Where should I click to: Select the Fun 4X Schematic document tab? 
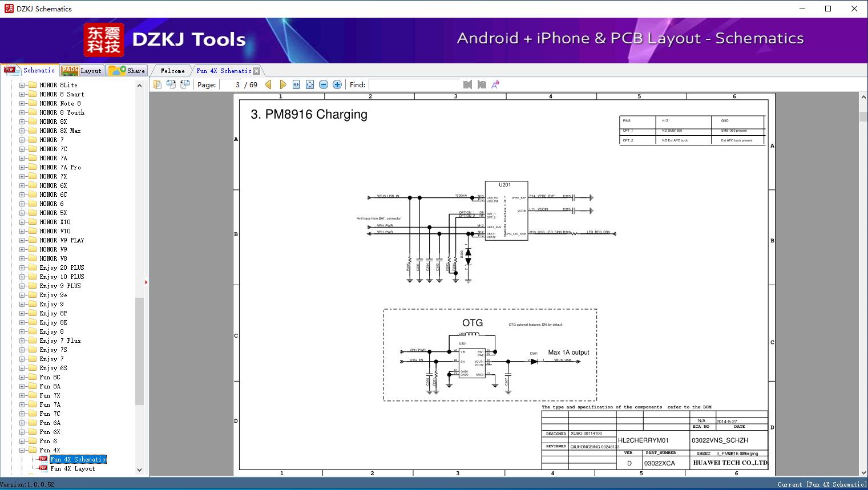224,71
